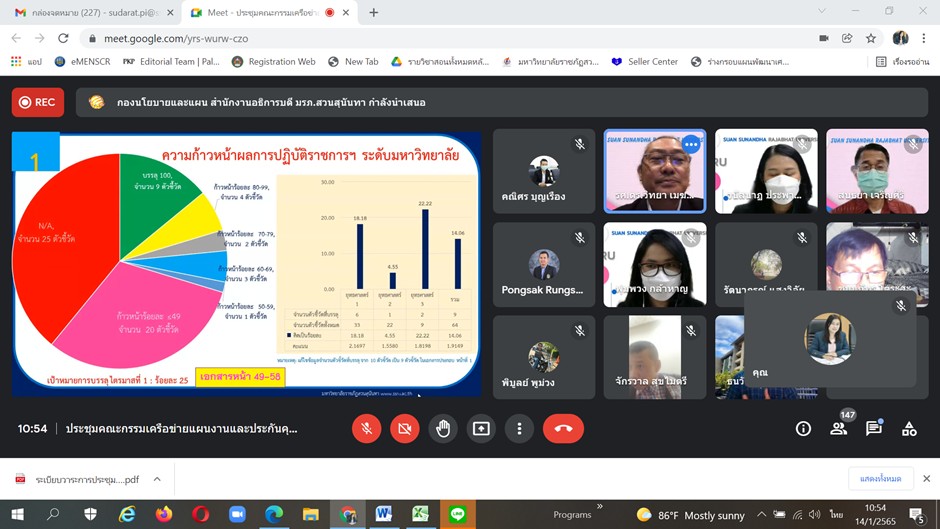This screenshot has width=940, height=529.
Task: Open the three-dot more options menu
Action: pyautogui.click(x=519, y=428)
